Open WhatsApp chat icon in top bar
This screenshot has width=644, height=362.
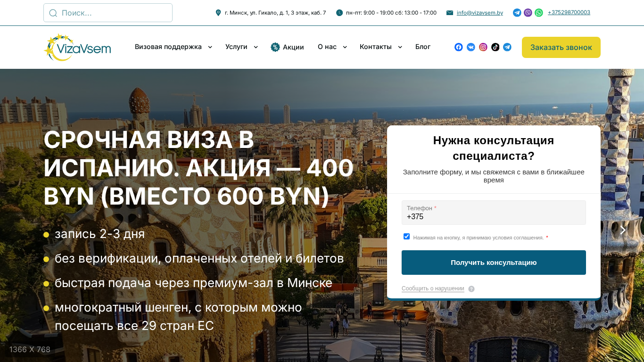coord(539,13)
